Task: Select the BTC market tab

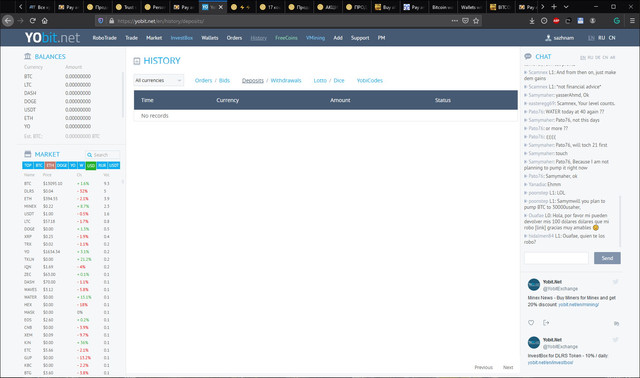Action: point(39,165)
